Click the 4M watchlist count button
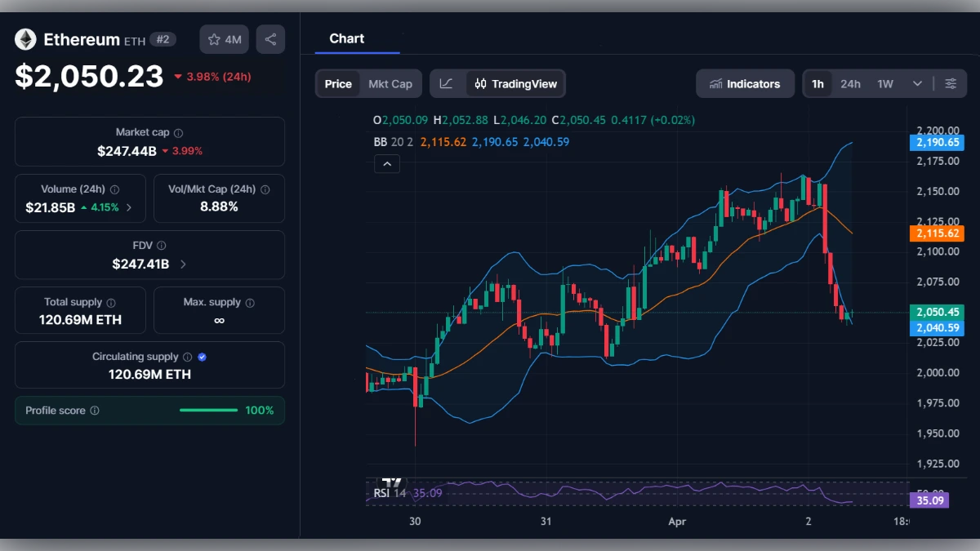The height and width of the screenshot is (551, 980). pos(224,38)
